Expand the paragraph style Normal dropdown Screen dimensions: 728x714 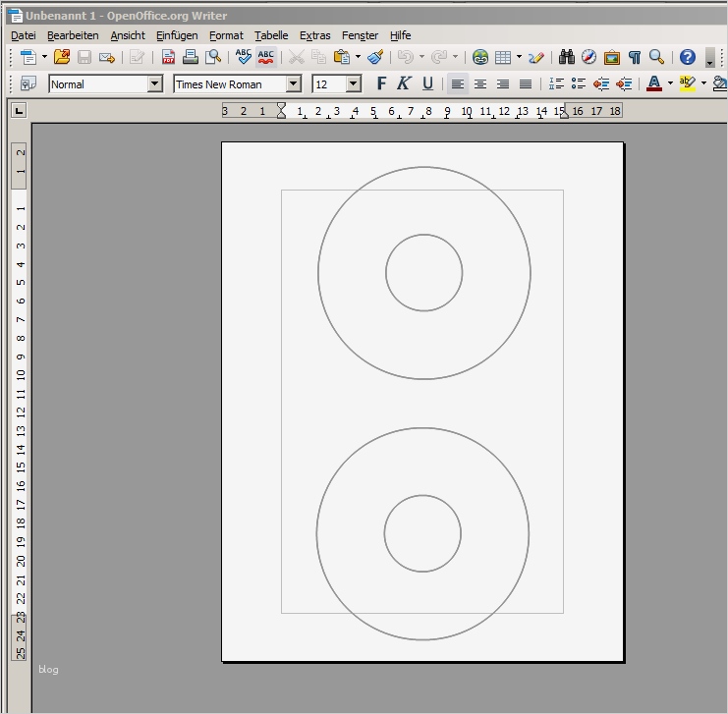tap(154, 84)
